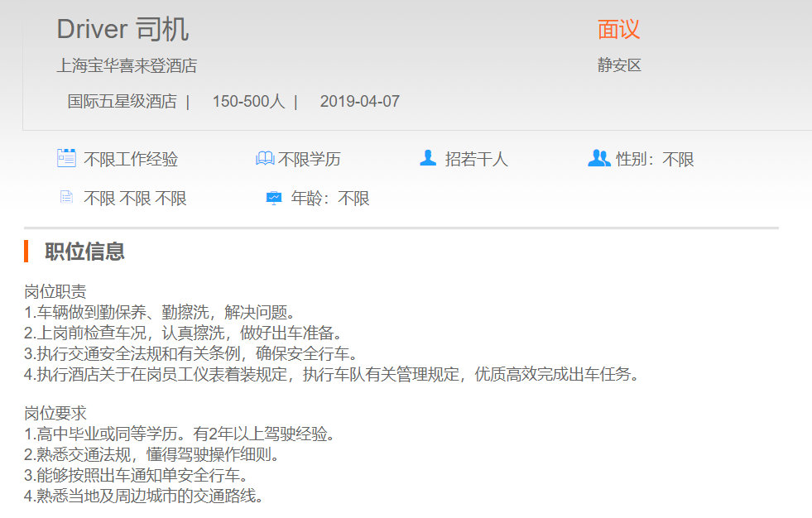Screen dimensions: 812x518
Task: Click the document icon beside 不限 不限 不限
Action: click(66, 198)
